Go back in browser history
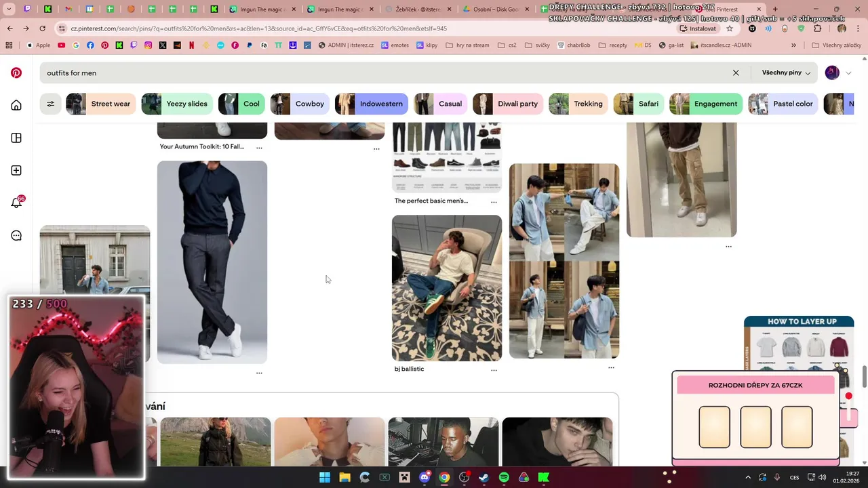Image resolution: width=868 pixels, height=488 pixels. pyautogui.click(x=9, y=28)
